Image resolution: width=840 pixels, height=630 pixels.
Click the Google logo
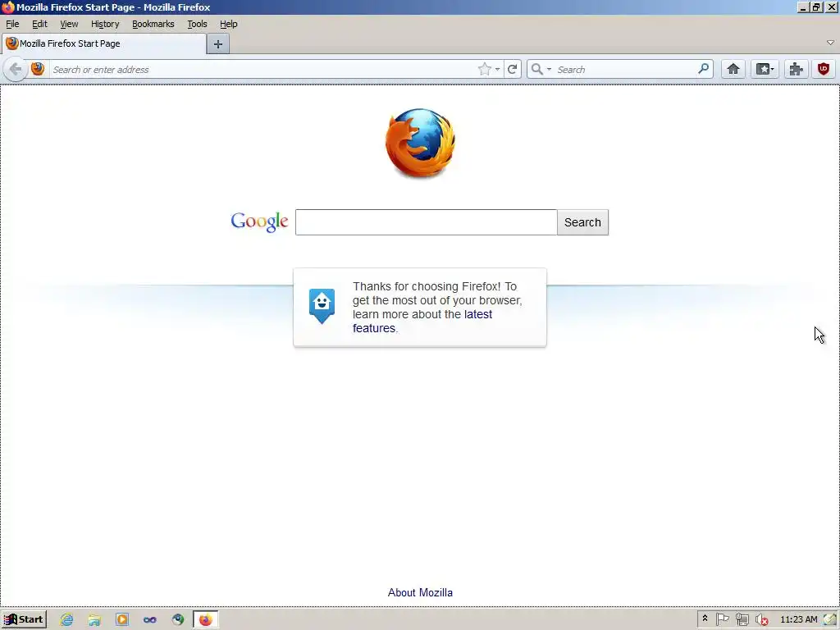(x=259, y=221)
